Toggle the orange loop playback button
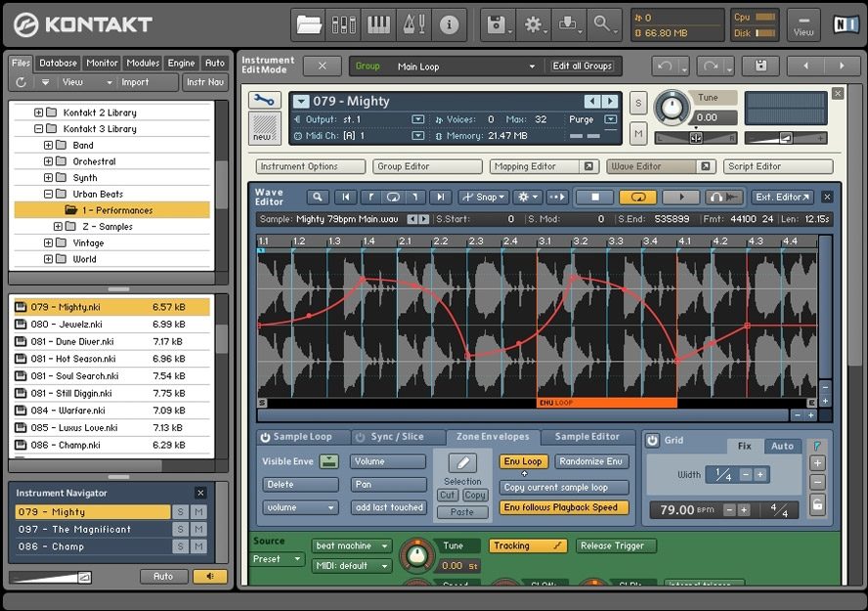868x611 pixels. coord(637,197)
